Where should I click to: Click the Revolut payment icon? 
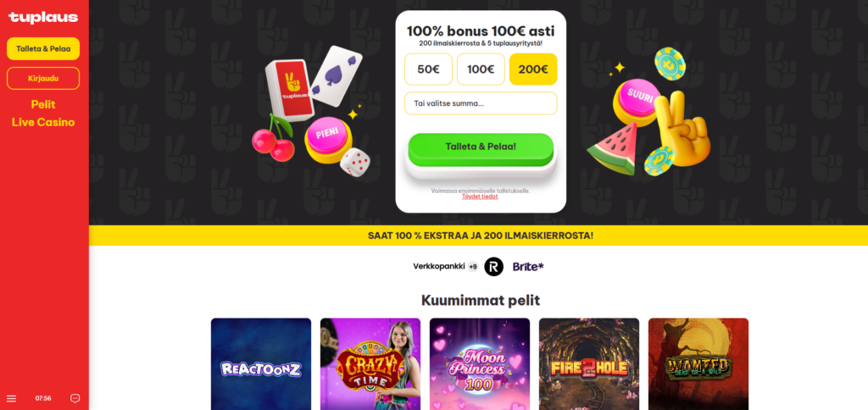[493, 266]
